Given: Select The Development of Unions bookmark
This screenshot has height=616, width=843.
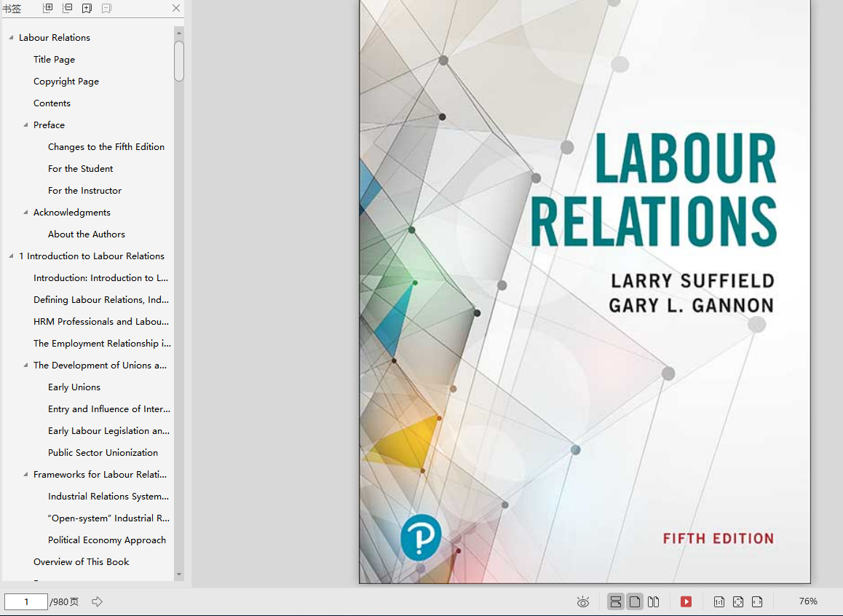Looking at the screenshot, I should pos(100,365).
